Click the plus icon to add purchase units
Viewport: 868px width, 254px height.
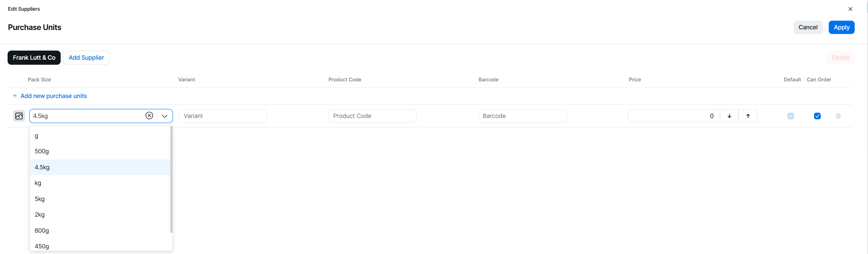[x=15, y=96]
